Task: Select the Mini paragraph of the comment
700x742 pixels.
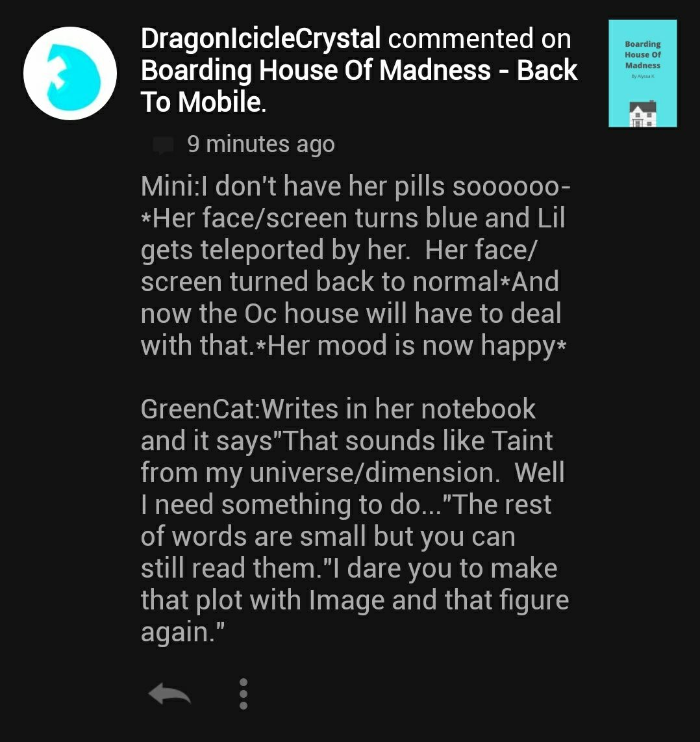Action: coord(355,266)
